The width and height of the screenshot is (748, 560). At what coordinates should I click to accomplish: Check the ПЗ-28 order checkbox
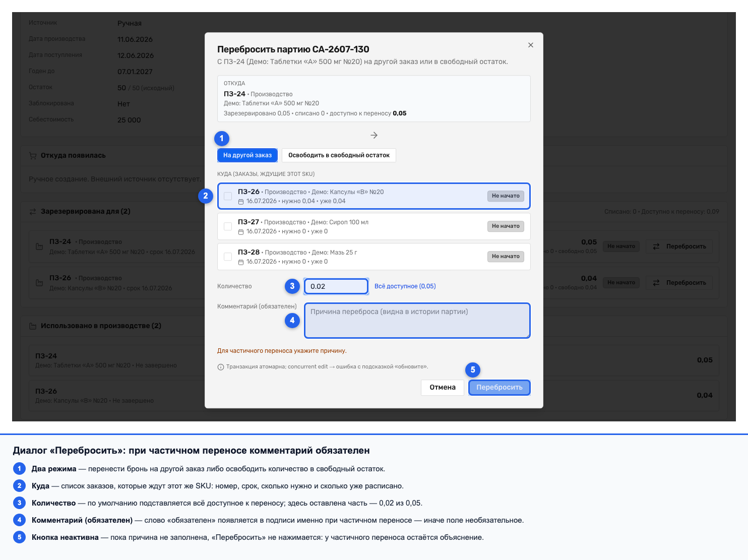(228, 257)
